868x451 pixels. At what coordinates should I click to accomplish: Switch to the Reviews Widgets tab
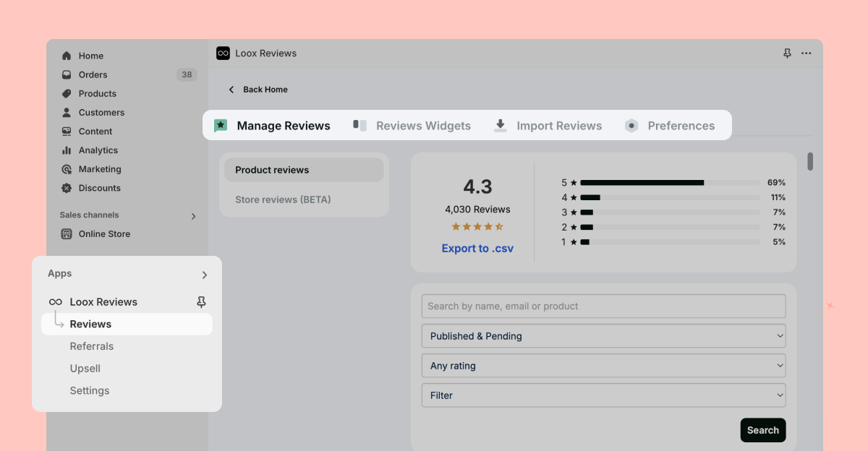[412, 126]
